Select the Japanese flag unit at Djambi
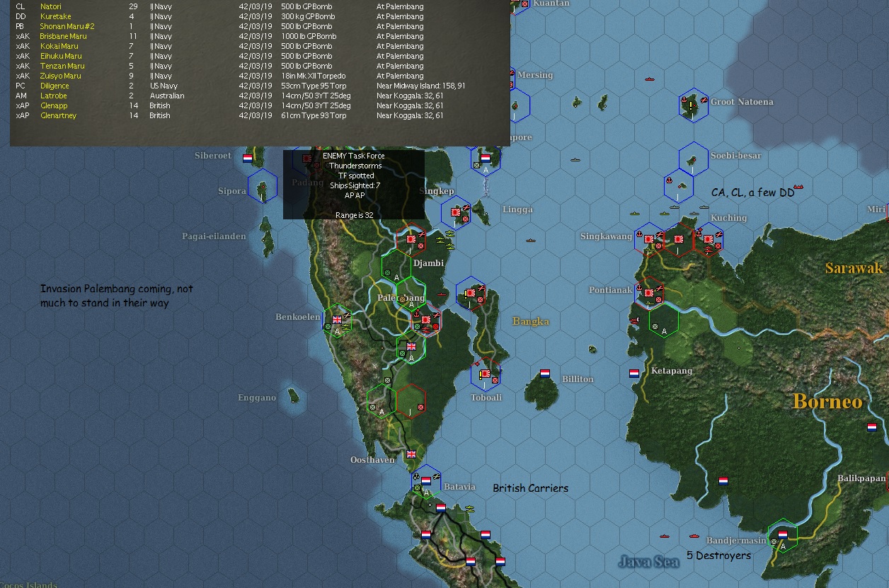 coord(411,239)
